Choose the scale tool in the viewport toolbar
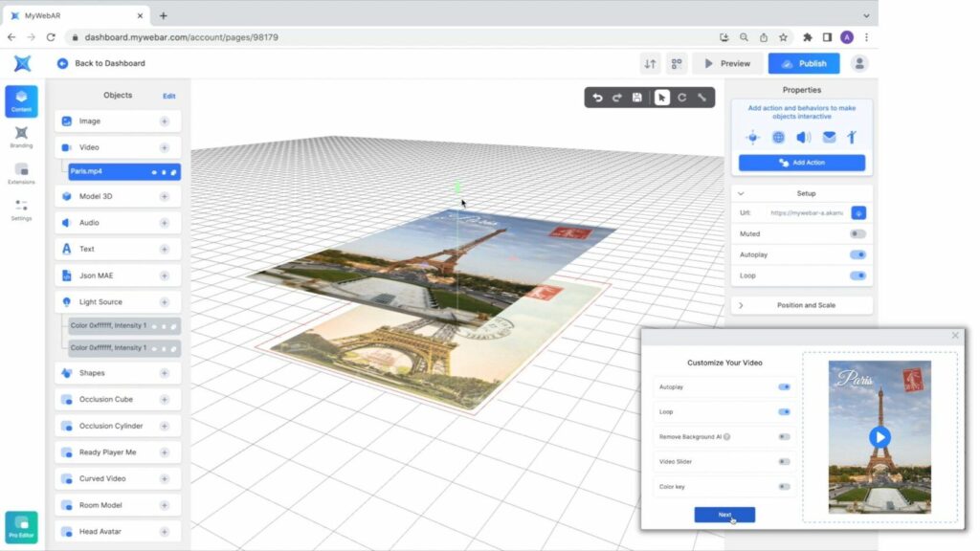The width and height of the screenshot is (980, 551). [x=702, y=98]
